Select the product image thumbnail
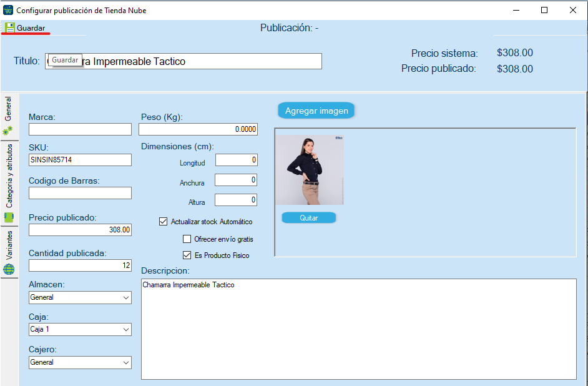The height and width of the screenshot is (386, 588). pos(310,170)
